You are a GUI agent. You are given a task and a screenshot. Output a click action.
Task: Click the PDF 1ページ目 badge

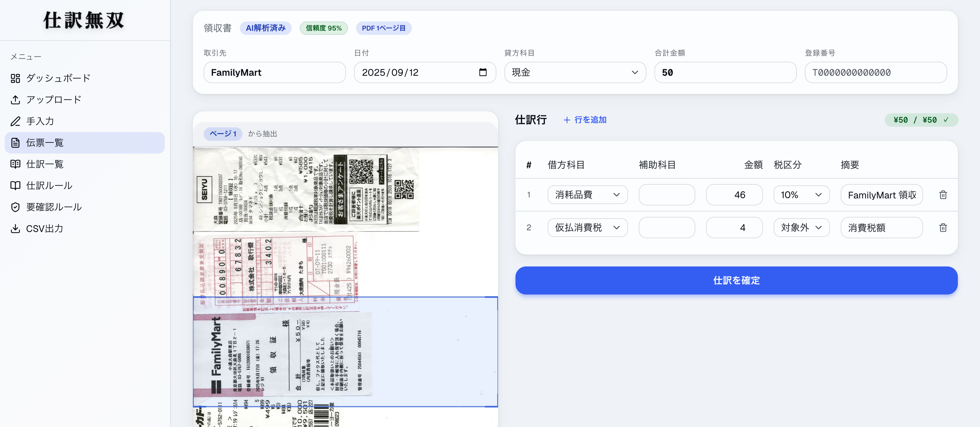click(383, 28)
